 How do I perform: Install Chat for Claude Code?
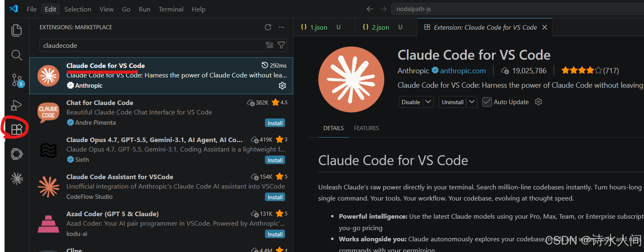click(275, 123)
